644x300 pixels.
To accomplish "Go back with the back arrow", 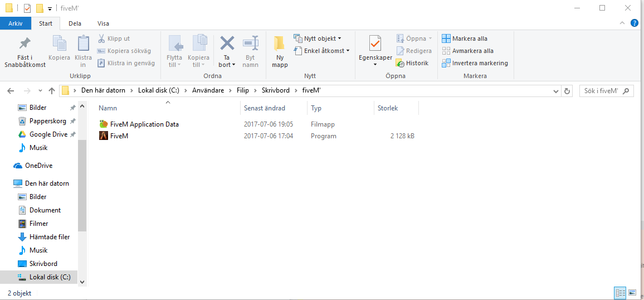I will tap(11, 91).
